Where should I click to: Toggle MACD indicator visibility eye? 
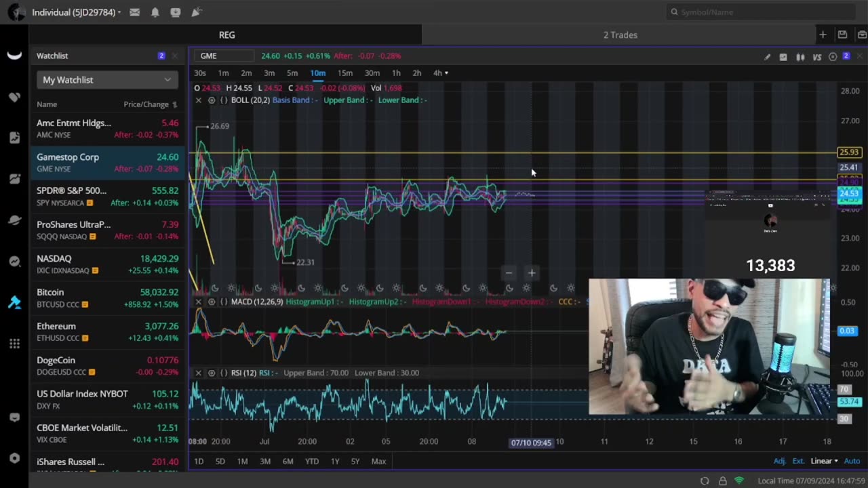(x=212, y=302)
